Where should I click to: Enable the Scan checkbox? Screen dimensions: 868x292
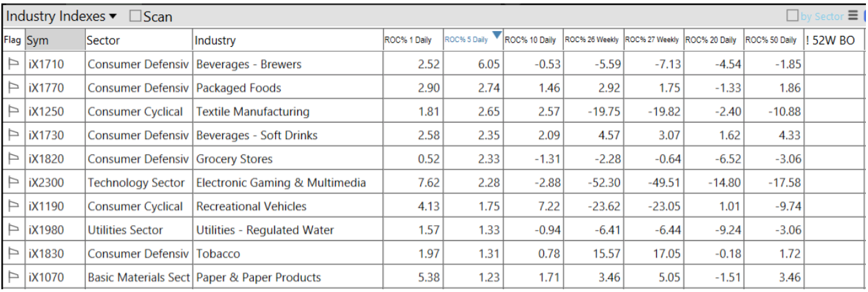(x=135, y=17)
